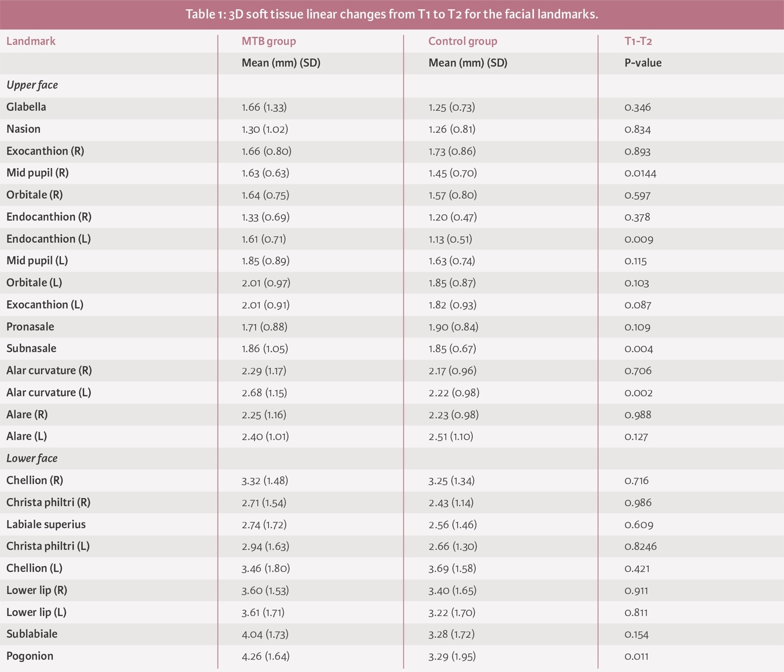Viewport: 784px width, 672px height.
Task: Select the 0.0144 P-value cell
Action: tap(640, 173)
